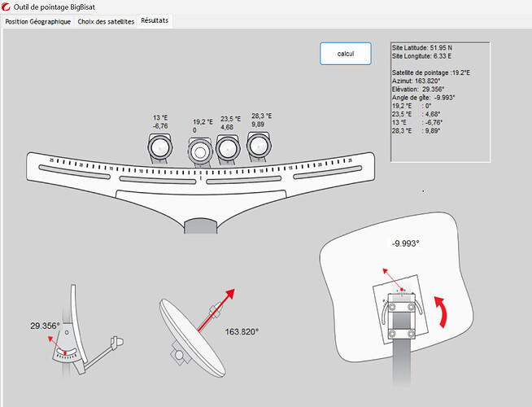Click the Site Longitute: 6.33 E line
Viewport: 532px width, 407px height.
pyautogui.click(x=421, y=56)
